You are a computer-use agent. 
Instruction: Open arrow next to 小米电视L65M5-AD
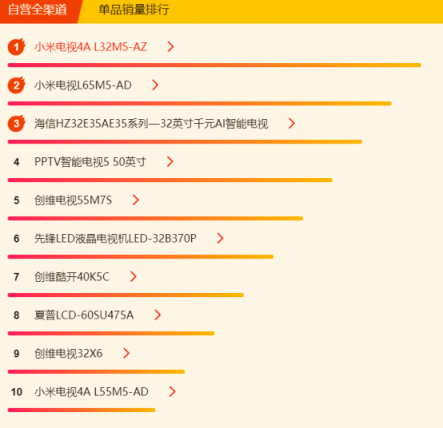click(155, 85)
